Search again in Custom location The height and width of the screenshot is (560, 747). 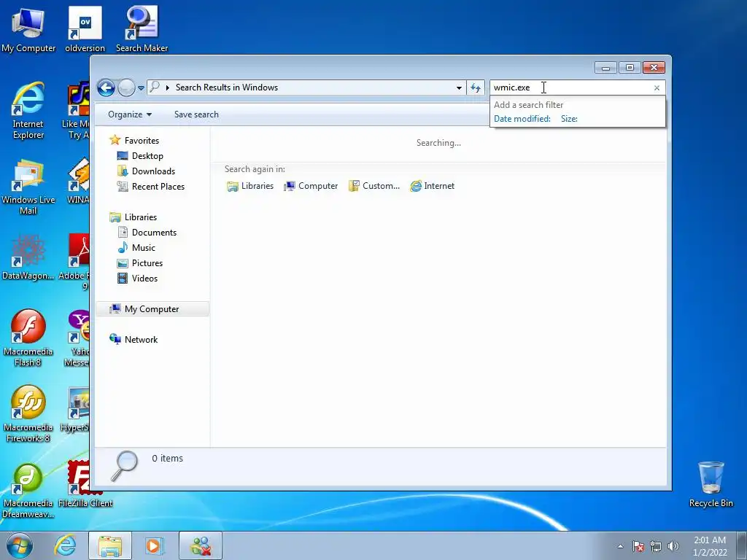coord(374,186)
